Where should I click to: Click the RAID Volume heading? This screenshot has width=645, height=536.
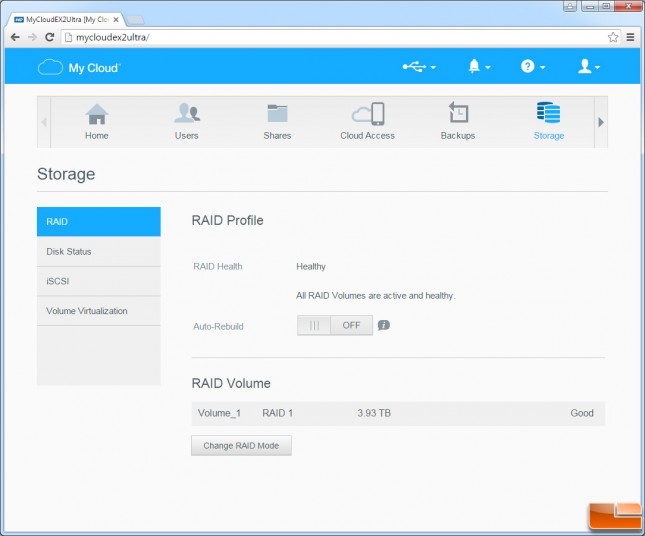(x=231, y=383)
